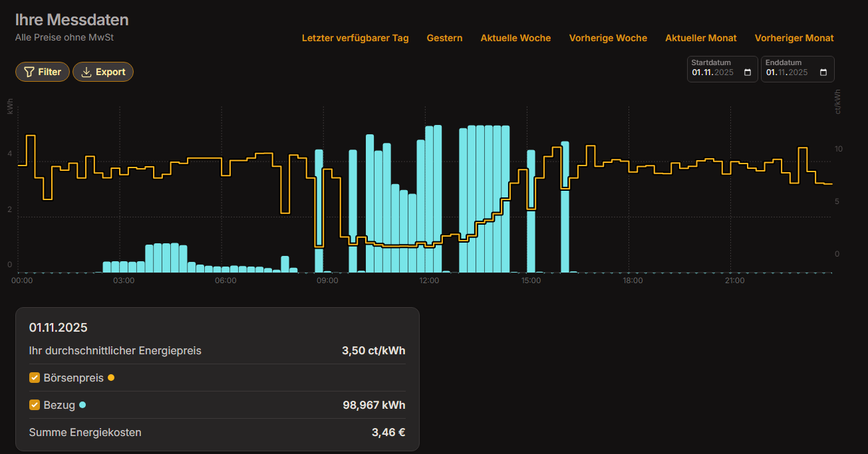This screenshot has height=454, width=868.
Task: Show data for Gestern
Action: click(444, 38)
